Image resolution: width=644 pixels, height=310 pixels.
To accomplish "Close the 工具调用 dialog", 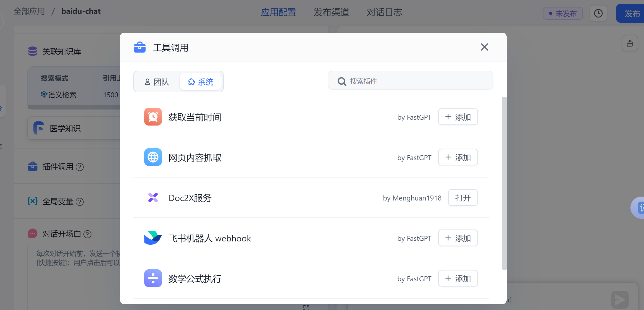I will coord(484,47).
